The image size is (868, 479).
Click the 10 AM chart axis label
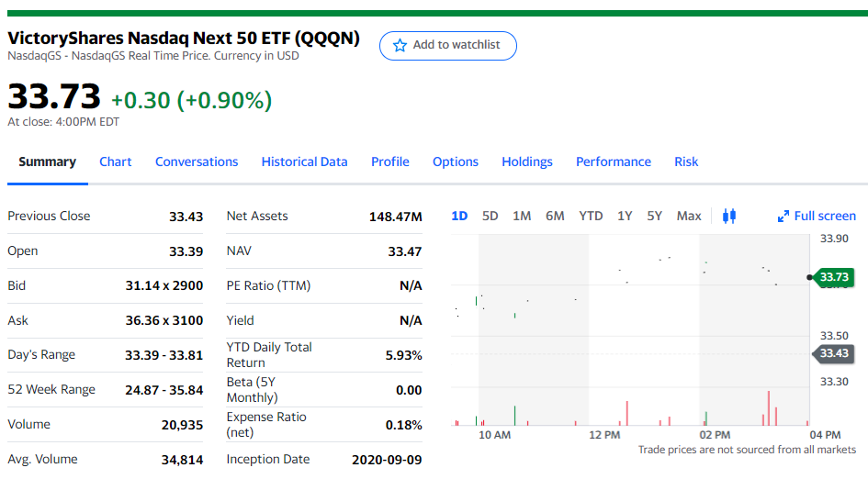point(494,435)
